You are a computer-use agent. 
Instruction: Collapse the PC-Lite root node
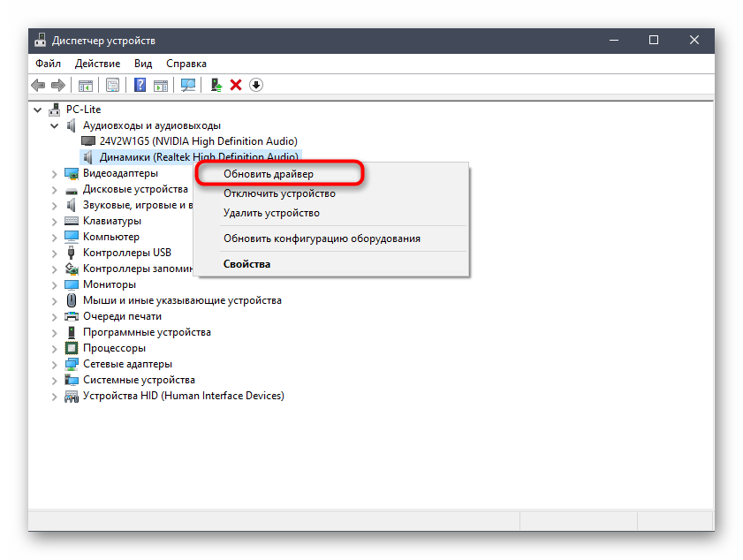pyautogui.click(x=38, y=110)
